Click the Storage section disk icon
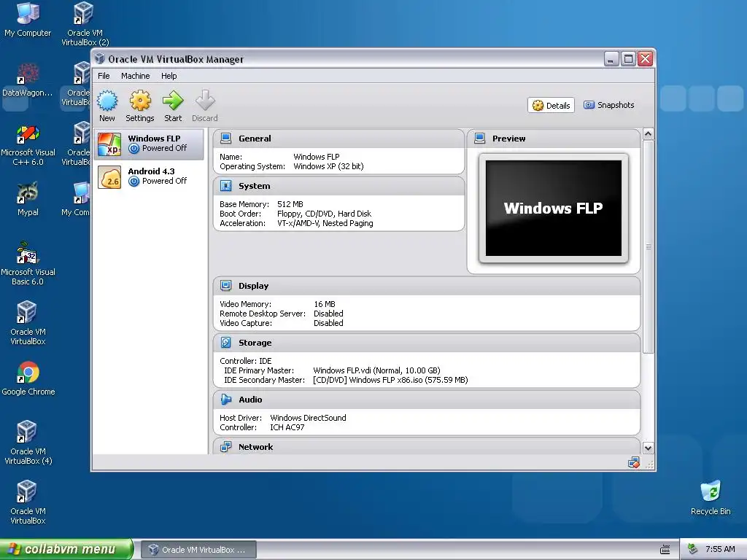 (x=226, y=343)
